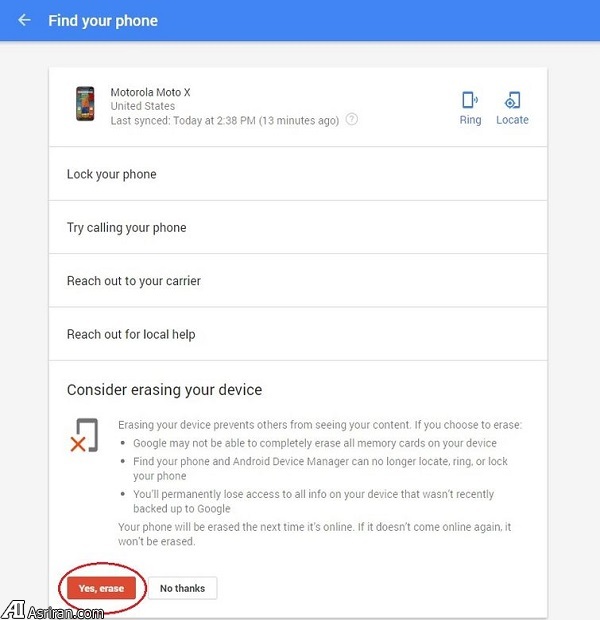This screenshot has width=600, height=620.
Task: Open Reach out to your carrier
Action: pyautogui.click(x=298, y=281)
